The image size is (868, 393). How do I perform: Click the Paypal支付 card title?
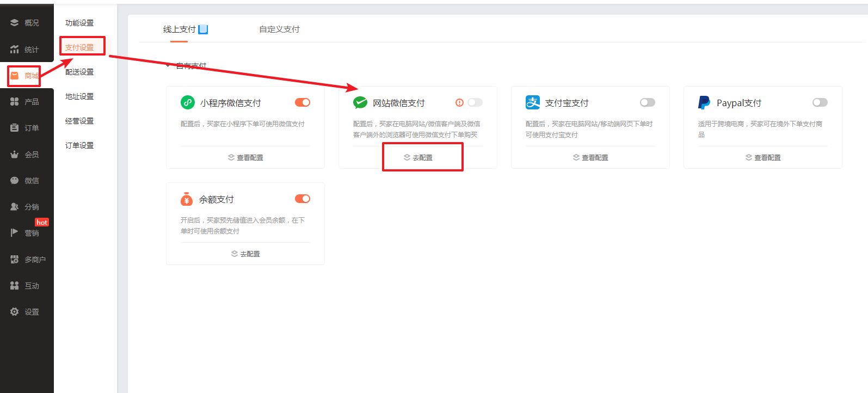point(739,103)
